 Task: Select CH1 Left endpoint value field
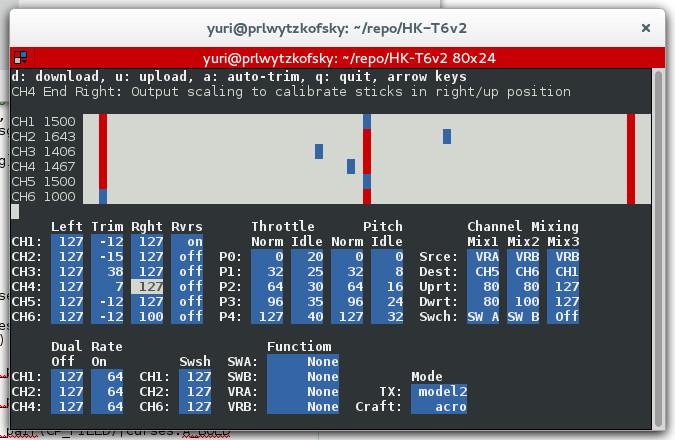point(67,241)
